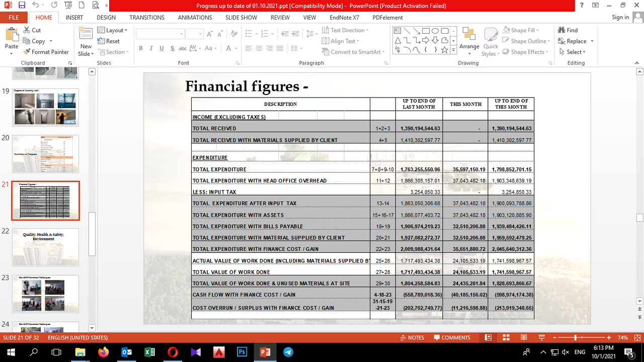Open the font size combo box
Image resolution: width=644 pixels, height=362 pixels.
tap(194, 34)
